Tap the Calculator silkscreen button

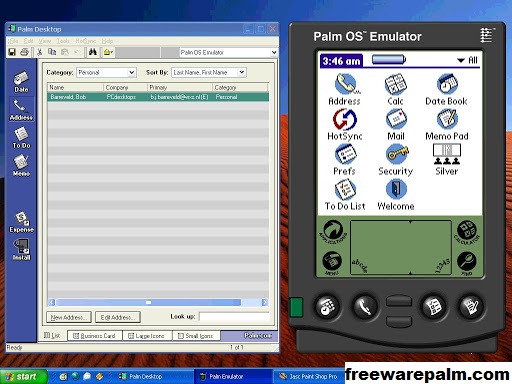point(467,232)
